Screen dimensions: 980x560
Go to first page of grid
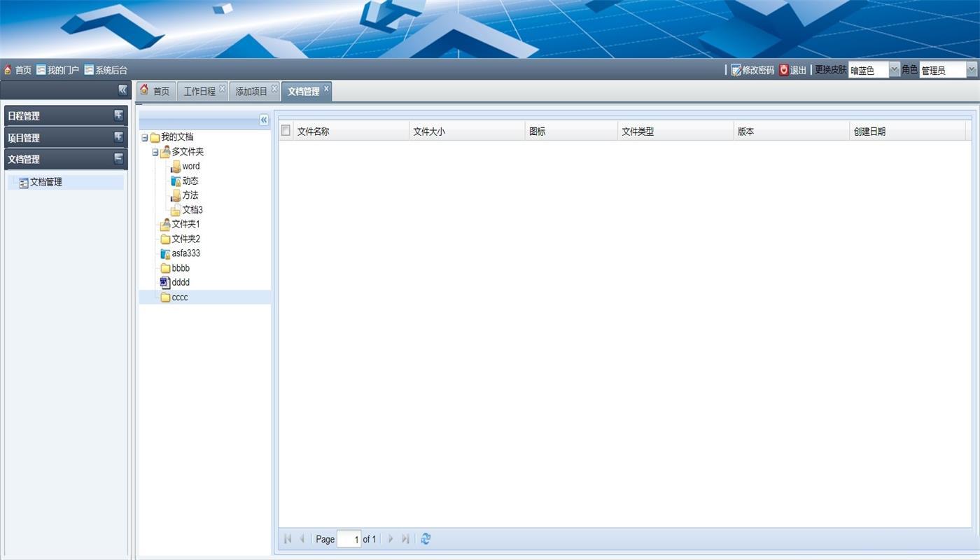pos(288,539)
